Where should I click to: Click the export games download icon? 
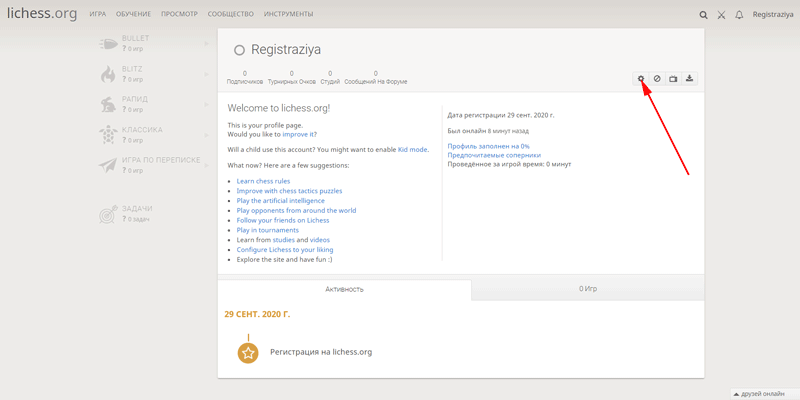(x=689, y=79)
